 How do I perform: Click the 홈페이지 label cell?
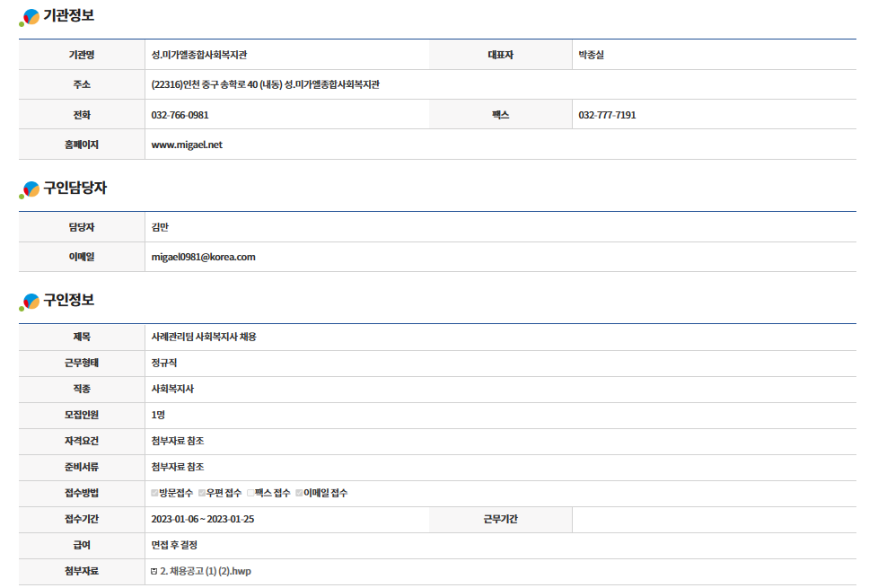(82, 145)
